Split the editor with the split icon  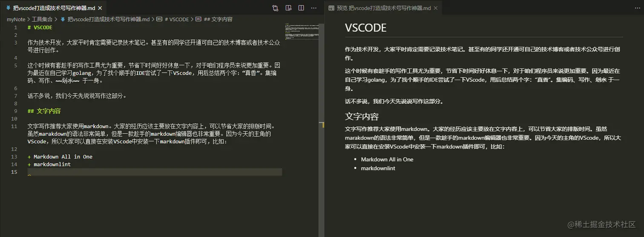point(301,8)
